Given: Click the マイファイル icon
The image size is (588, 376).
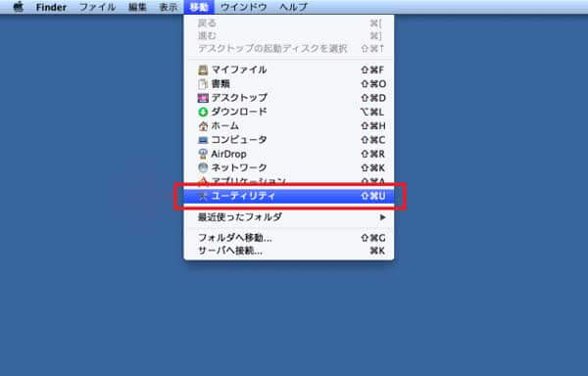Looking at the screenshot, I should click(203, 70).
